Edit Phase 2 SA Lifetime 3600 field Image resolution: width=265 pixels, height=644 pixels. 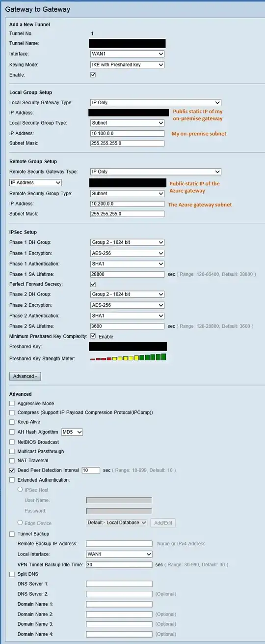coord(127,326)
